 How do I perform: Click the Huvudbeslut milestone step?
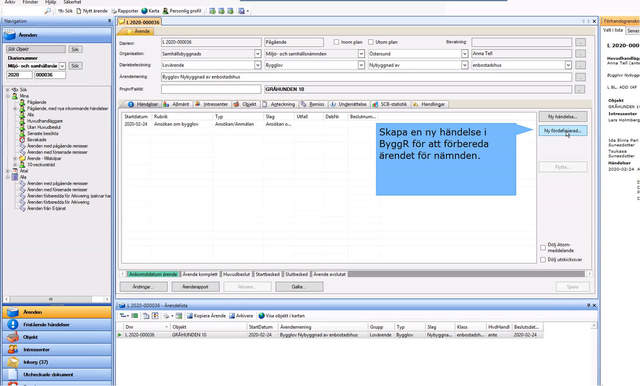[x=236, y=274]
